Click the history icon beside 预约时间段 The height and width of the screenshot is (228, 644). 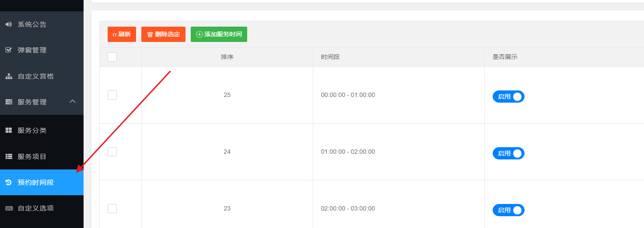[8, 183]
